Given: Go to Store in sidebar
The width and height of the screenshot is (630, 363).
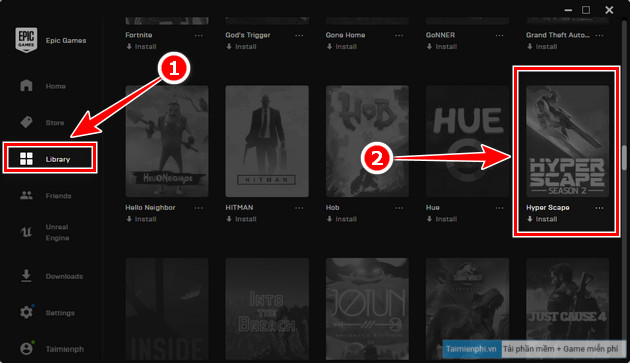Looking at the screenshot, I should coord(55,123).
